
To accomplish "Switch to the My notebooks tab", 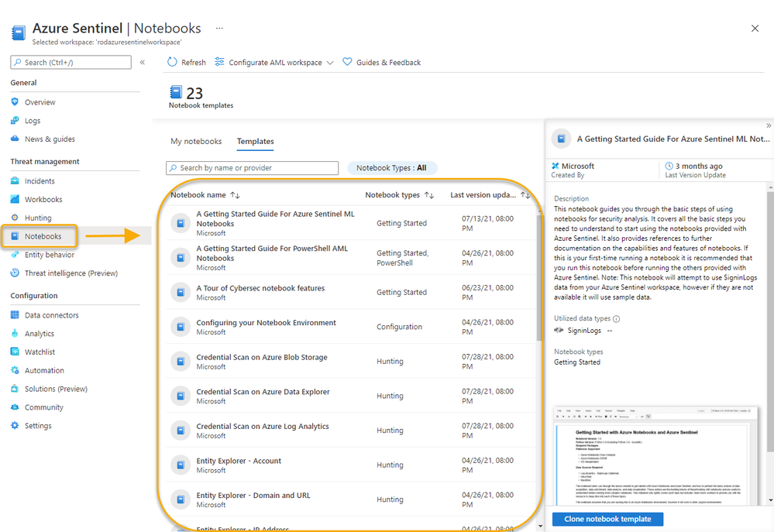I will [x=196, y=142].
